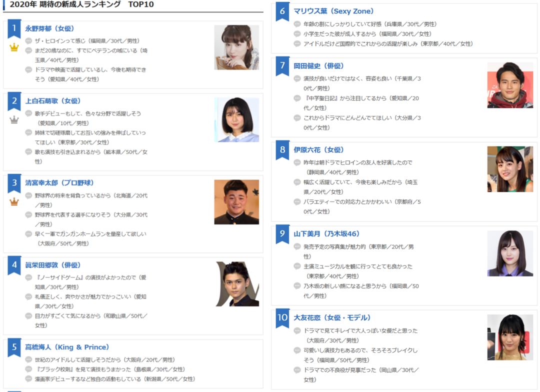This screenshot has width=540, height=392.
Task: Open the 上白石萌歌(女優) name link
Action: click(52, 101)
